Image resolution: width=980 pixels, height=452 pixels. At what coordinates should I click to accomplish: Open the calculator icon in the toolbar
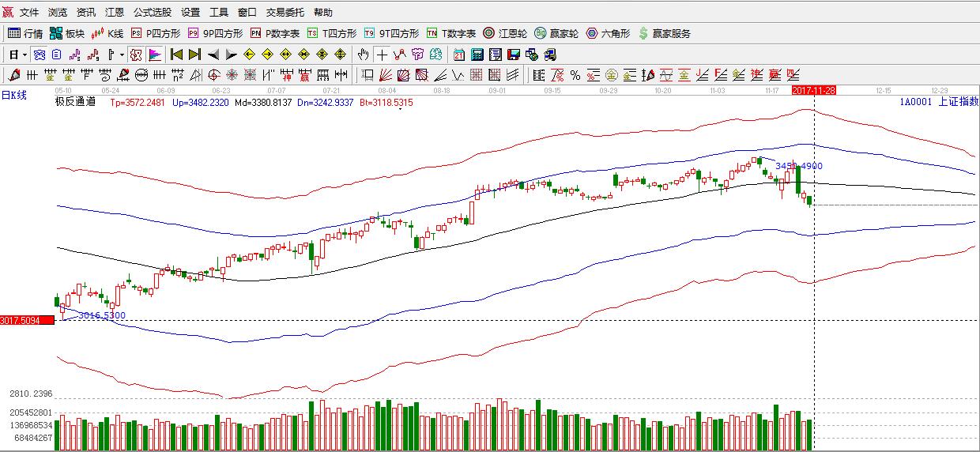477,55
